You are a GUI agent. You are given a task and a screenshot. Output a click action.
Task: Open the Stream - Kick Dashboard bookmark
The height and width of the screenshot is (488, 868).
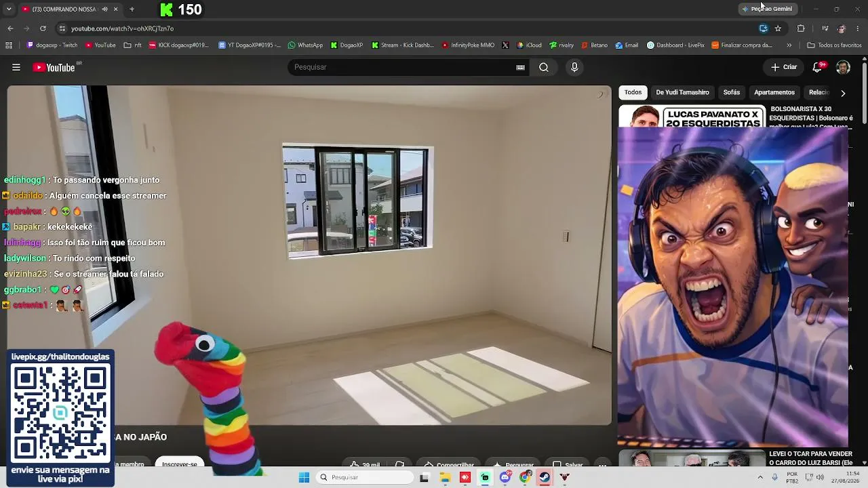click(403, 45)
